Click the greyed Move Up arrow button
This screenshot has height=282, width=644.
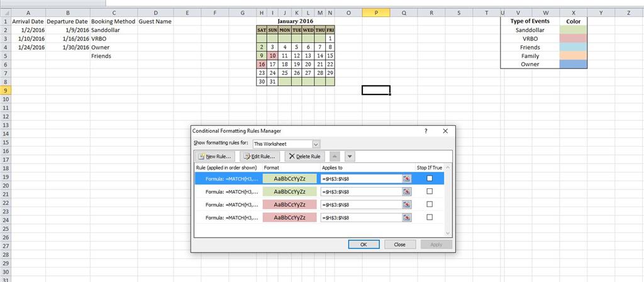[x=335, y=157]
